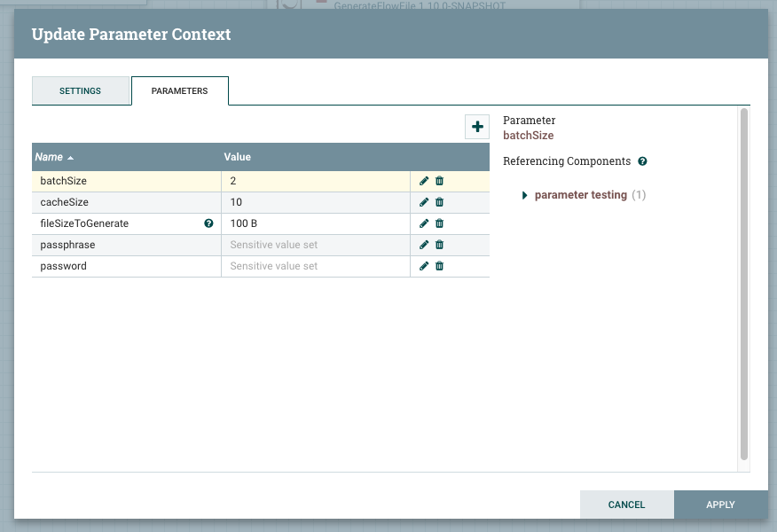Cancel the parameter context update

point(627,505)
